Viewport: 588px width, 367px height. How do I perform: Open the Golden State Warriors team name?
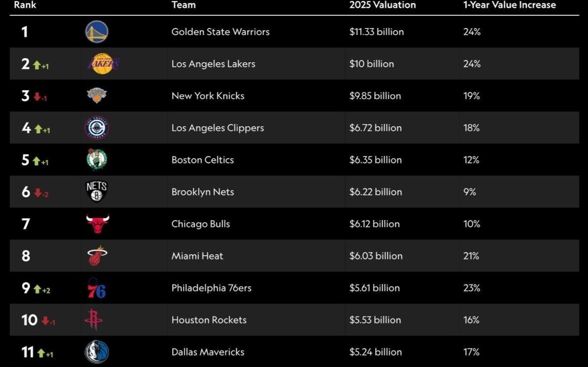point(220,32)
